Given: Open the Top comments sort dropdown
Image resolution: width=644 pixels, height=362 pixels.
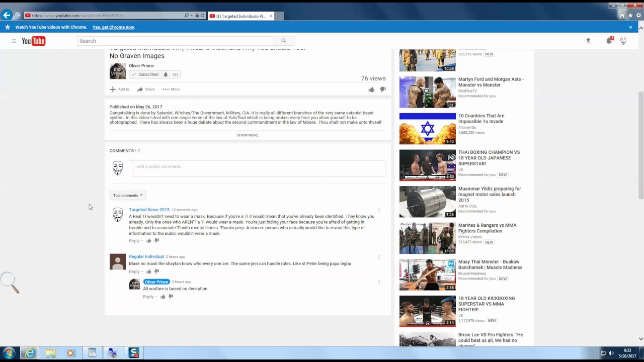Looking at the screenshot, I should coord(128,196).
